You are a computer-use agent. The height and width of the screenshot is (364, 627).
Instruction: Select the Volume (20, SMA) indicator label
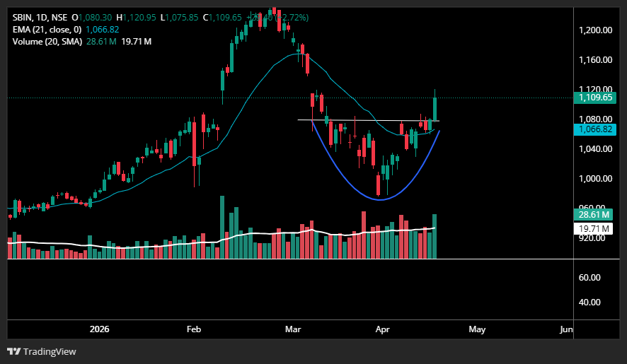[47, 42]
